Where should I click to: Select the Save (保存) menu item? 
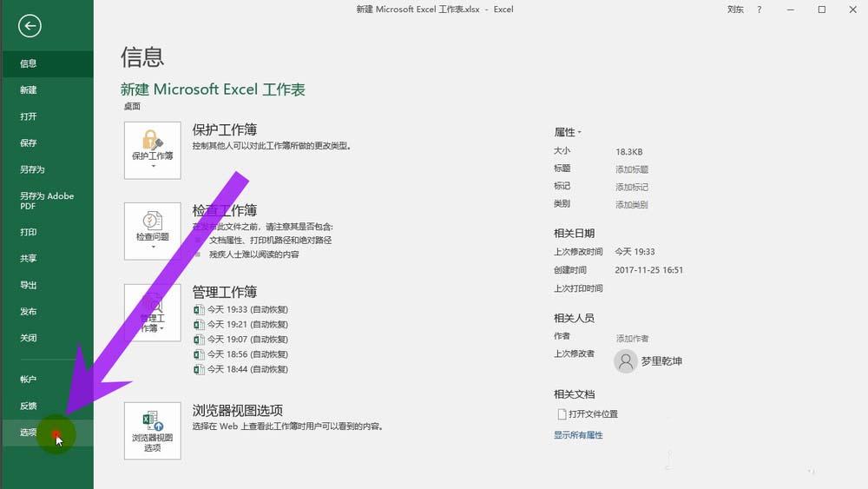pos(47,143)
